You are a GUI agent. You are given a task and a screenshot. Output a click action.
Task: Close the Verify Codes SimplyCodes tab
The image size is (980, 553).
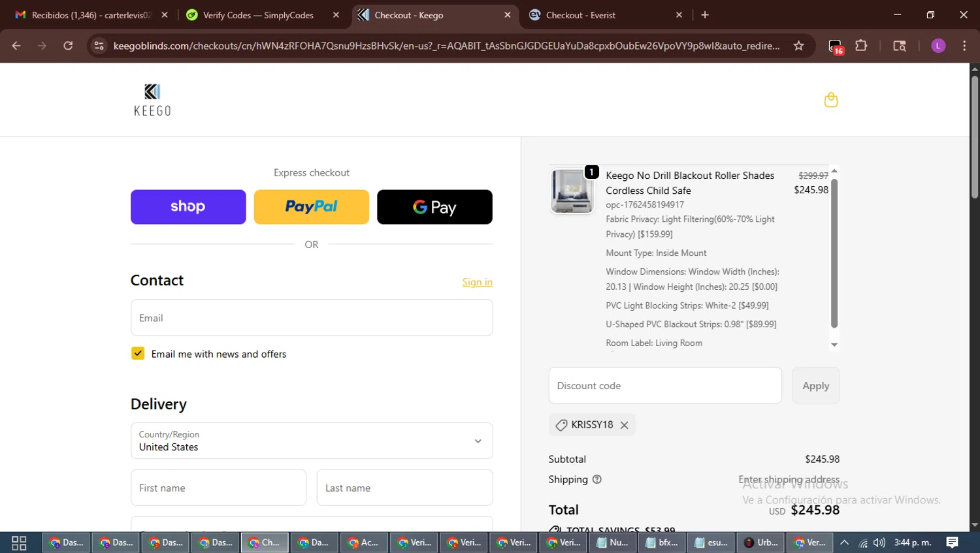click(x=336, y=15)
